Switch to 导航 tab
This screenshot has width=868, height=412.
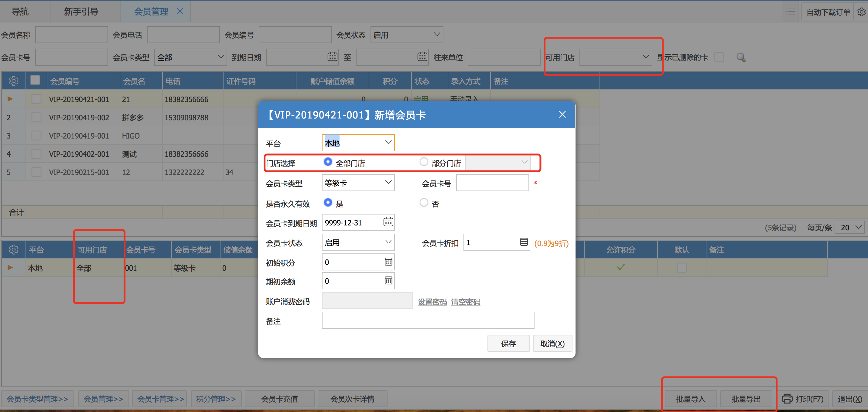click(x=20, y=12)
